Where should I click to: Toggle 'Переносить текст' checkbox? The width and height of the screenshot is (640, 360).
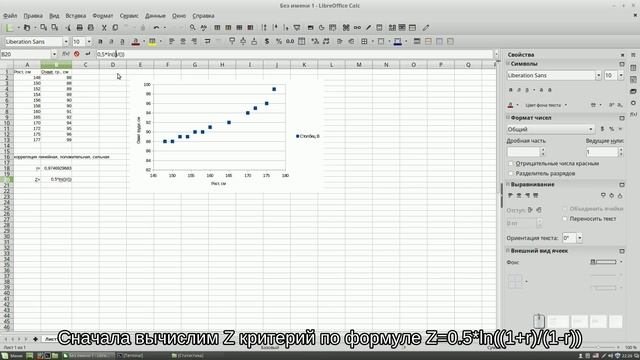(565, 219)
